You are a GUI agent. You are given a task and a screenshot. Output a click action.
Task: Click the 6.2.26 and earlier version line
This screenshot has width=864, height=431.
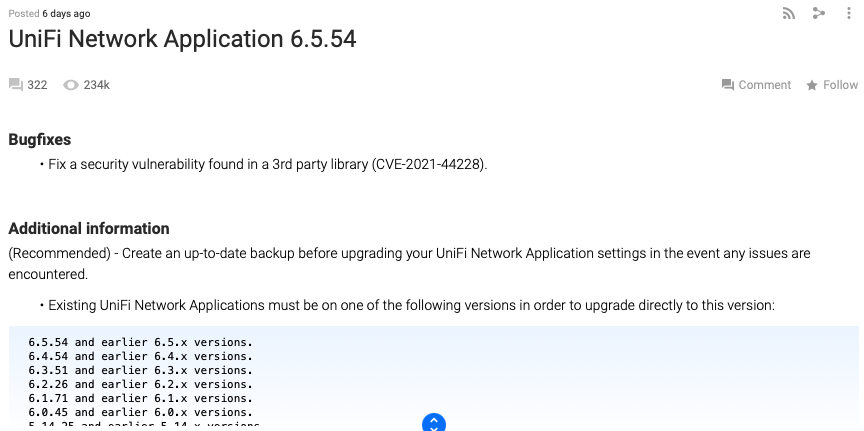[140, 384]
